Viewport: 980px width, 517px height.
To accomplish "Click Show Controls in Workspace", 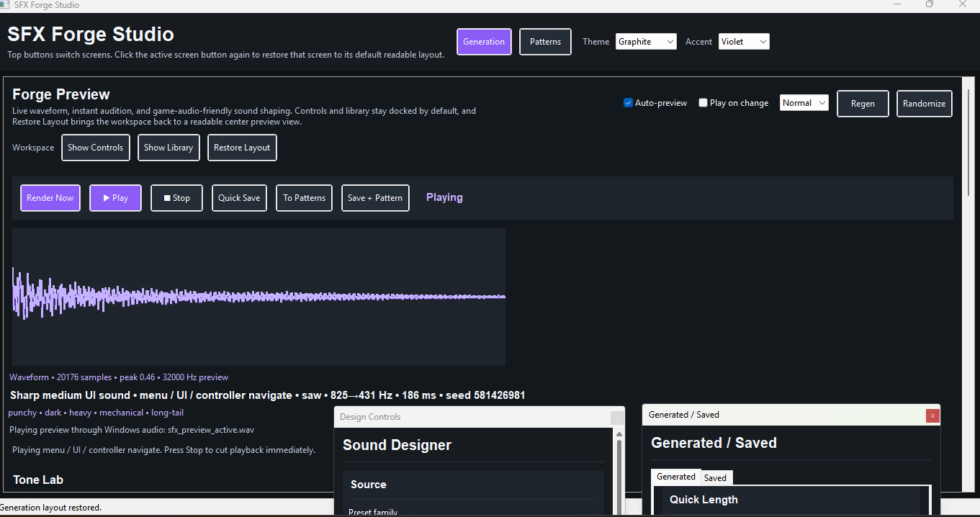I will click(x=96, y=148).
